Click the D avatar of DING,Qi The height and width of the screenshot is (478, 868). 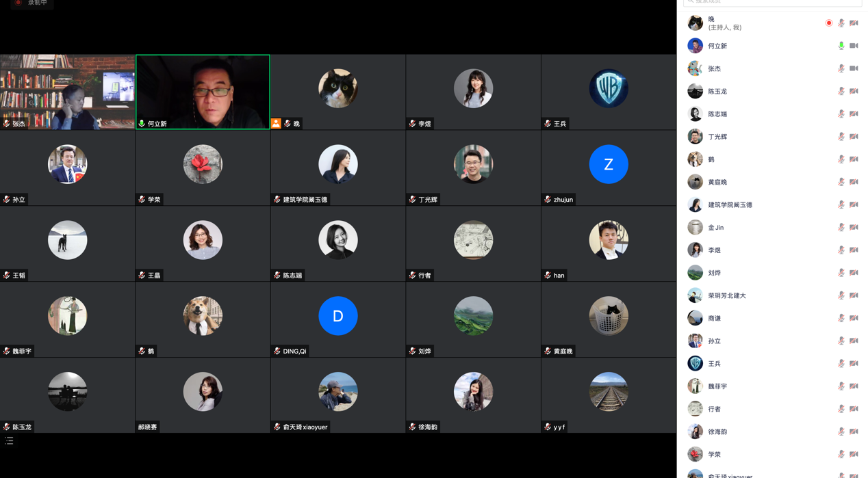click(x=337, y=316)
